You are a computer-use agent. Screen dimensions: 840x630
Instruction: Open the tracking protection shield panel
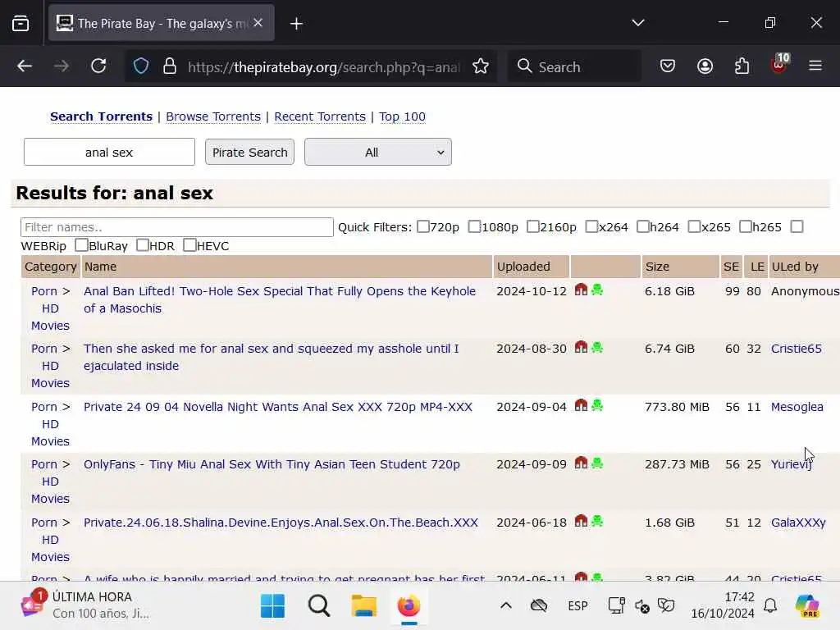tap(141, 66)
